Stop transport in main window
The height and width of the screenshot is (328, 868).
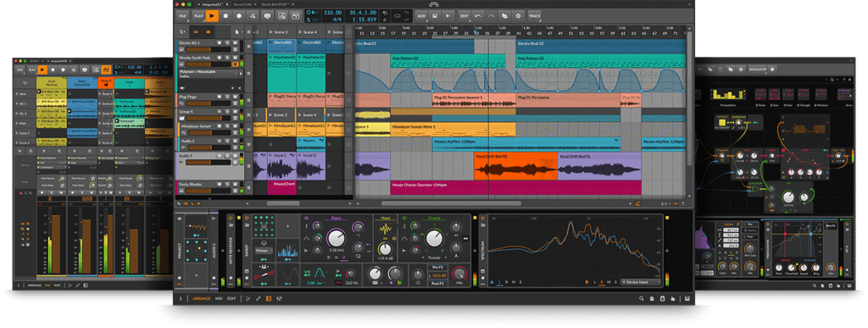[225, 15]
